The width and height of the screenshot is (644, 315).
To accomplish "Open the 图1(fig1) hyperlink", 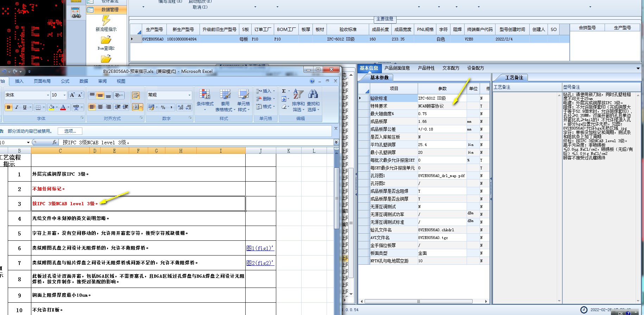I will click(x=260, y=248).
